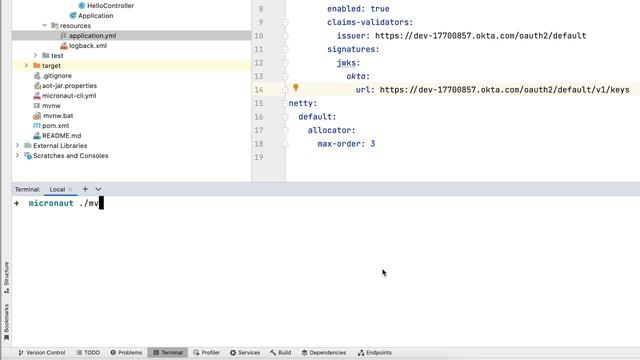Toggle the Terminal tool window
The width and height of the screenshot is (640, 360).
click(x=168, y=352)
